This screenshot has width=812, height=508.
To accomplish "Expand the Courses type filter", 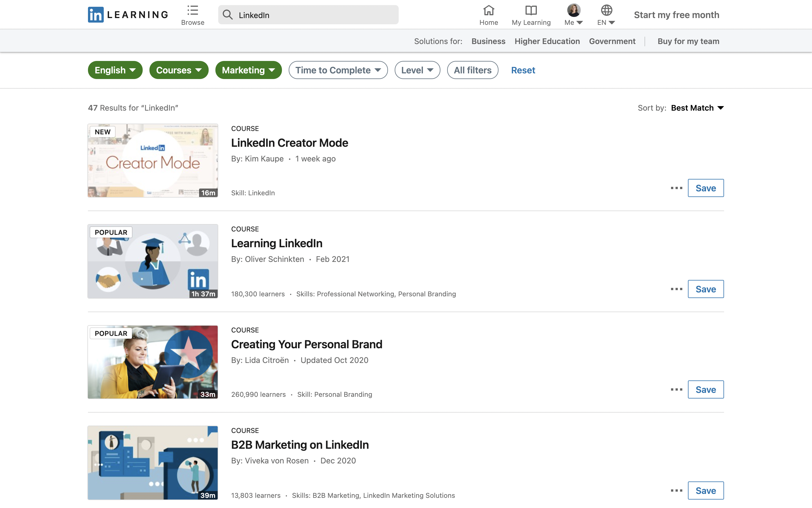I will (x=179, y=70).
